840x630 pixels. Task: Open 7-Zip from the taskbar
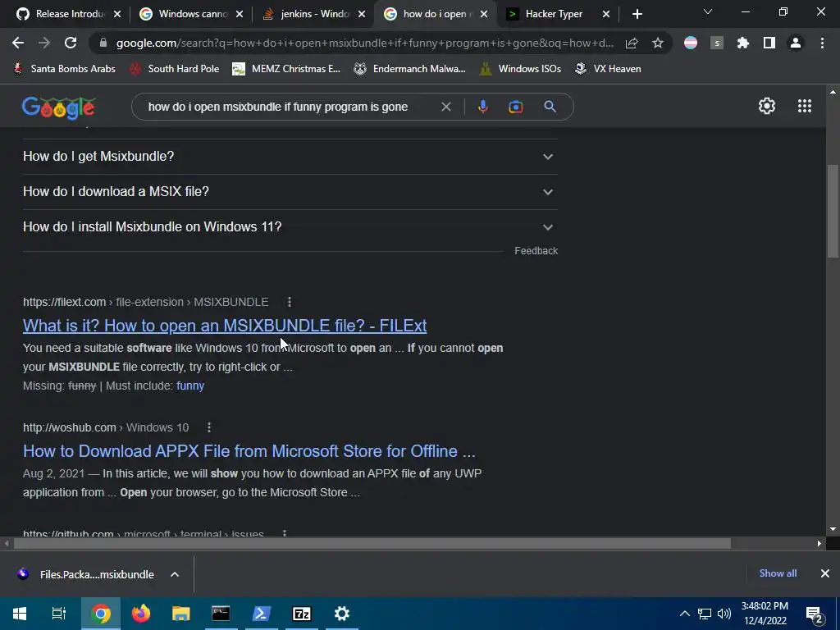coord(302,614)
